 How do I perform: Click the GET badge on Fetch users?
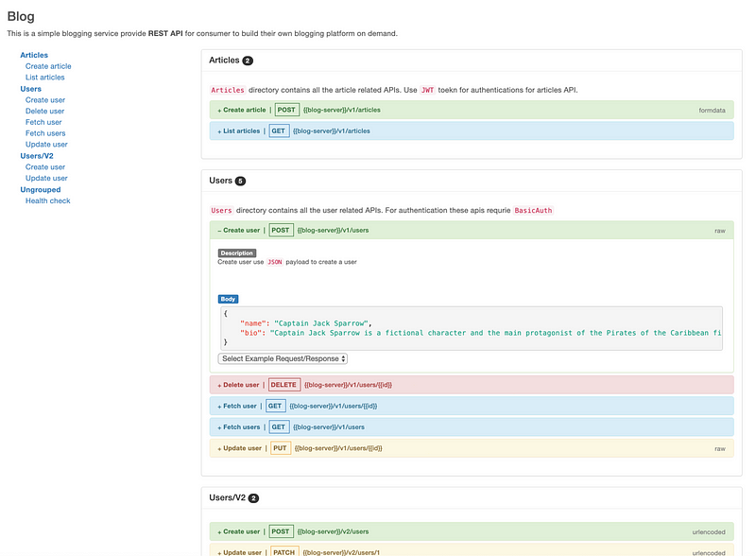click(x=277, y=426)
